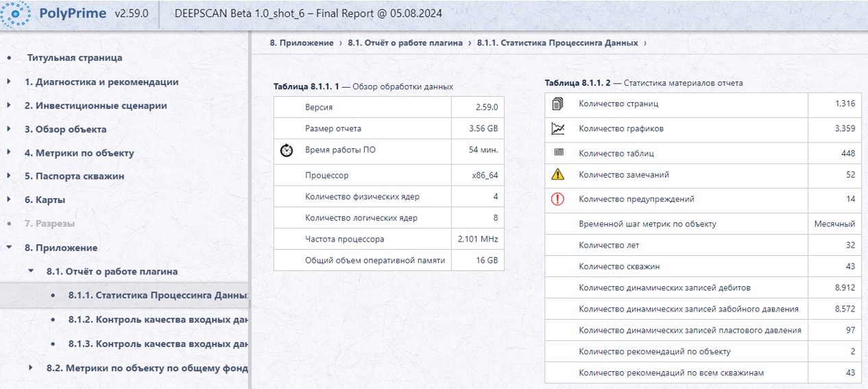Go to 8. Приложение breadcrumb link

click(x=302, y=43)
